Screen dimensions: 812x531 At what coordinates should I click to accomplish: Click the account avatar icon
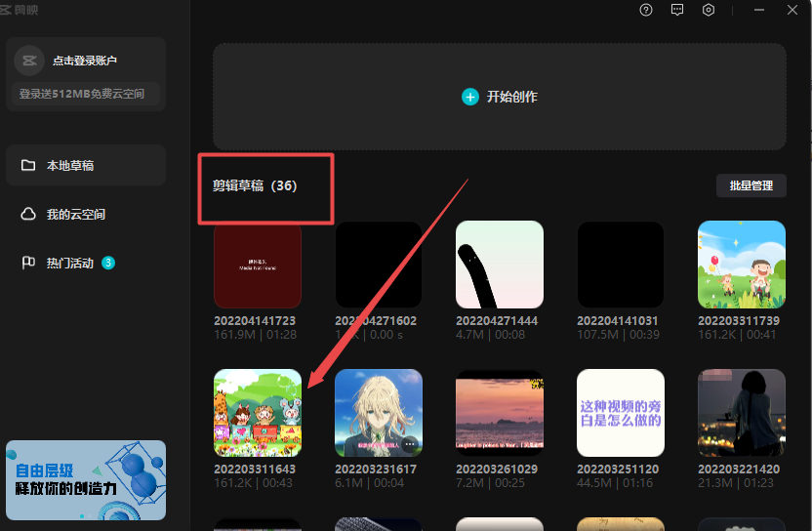(29, 61)
